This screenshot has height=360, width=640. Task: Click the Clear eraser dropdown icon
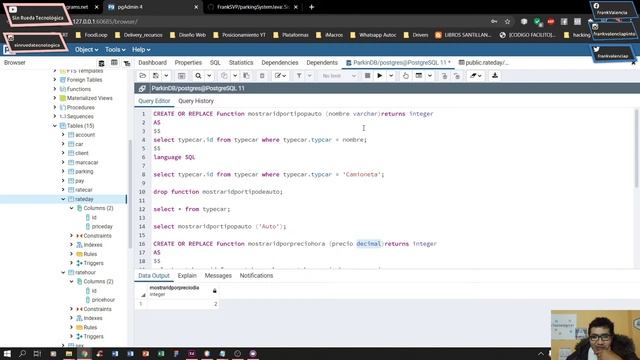pos(476,76)
